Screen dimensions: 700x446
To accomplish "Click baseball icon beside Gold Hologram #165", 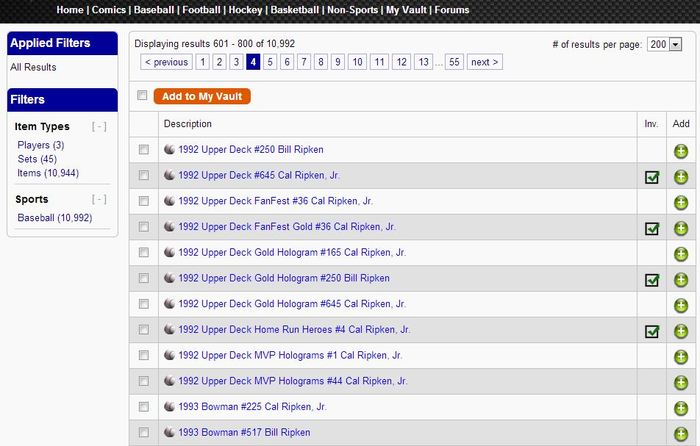I will click(x=169, y=252).
